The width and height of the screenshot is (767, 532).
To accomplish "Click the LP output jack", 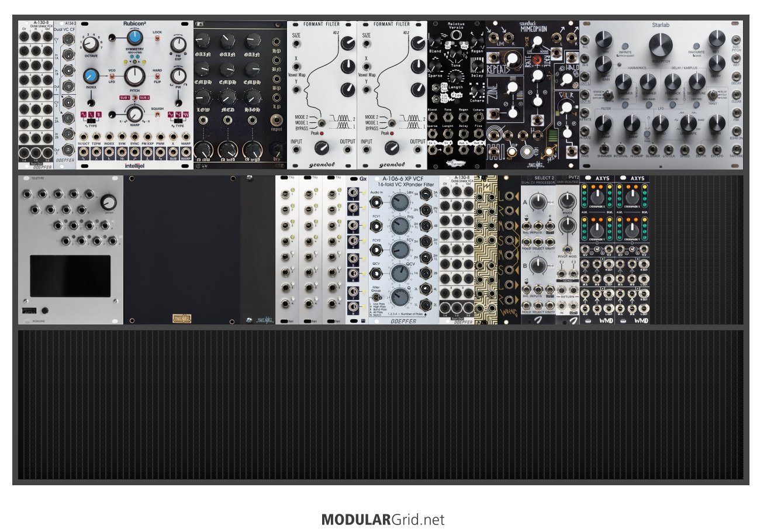I will click(x=277, y=98).
